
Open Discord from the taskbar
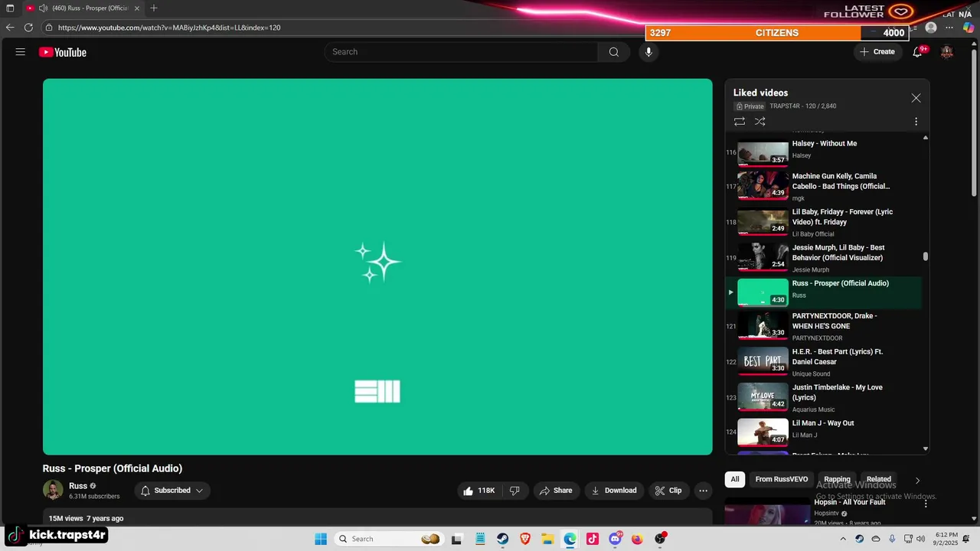[615, 539]
